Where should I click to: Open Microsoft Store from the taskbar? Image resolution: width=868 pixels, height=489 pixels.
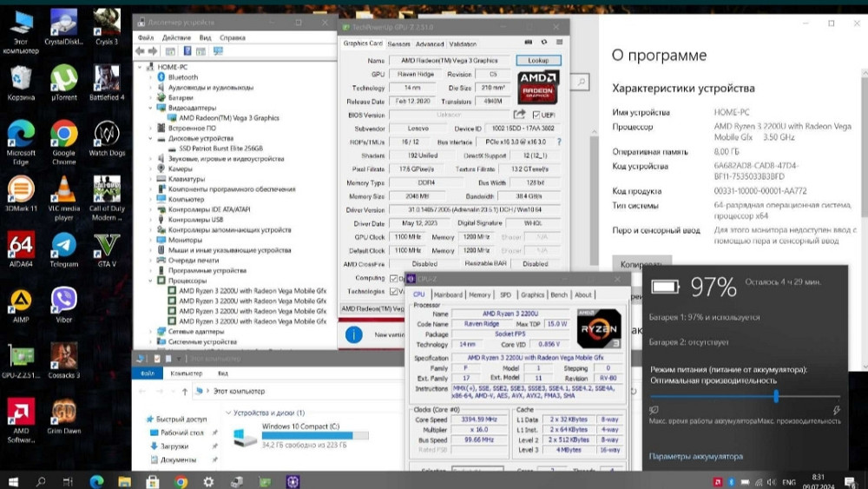[x=152, y=482]
